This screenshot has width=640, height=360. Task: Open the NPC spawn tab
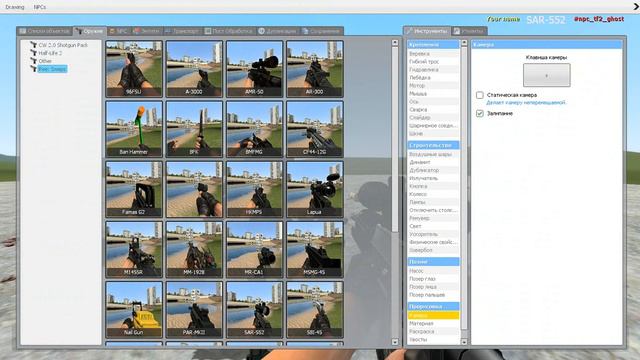point(118,31)
